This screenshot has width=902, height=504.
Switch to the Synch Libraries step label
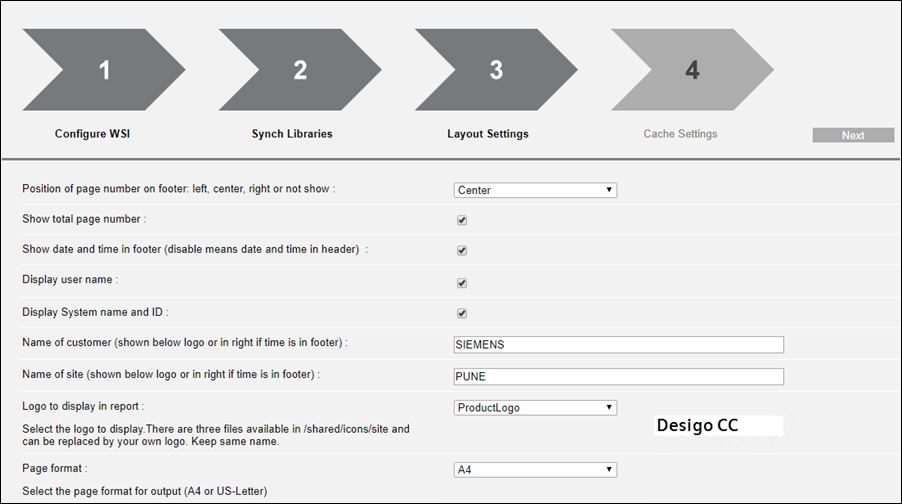pyautogui.click(x=292, y=134)
